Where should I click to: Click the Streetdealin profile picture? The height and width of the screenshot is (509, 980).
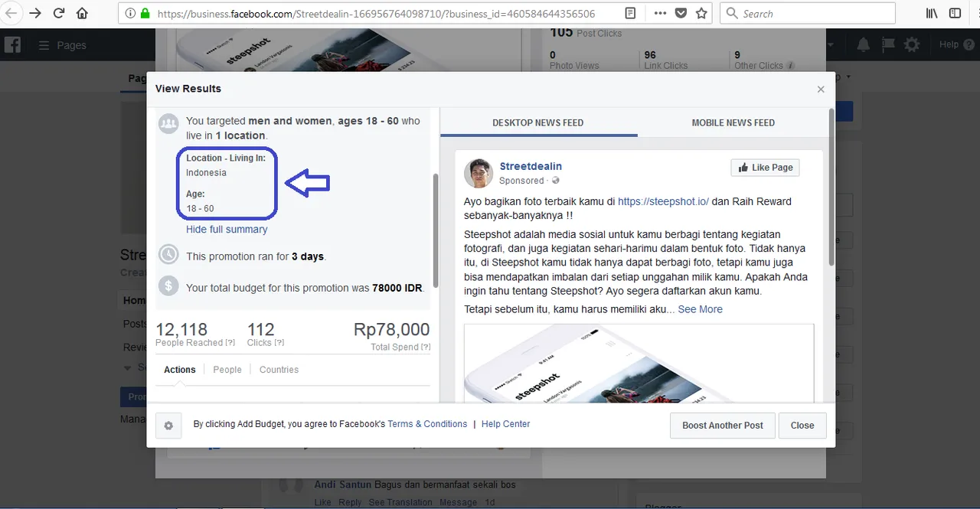[479, 174]
